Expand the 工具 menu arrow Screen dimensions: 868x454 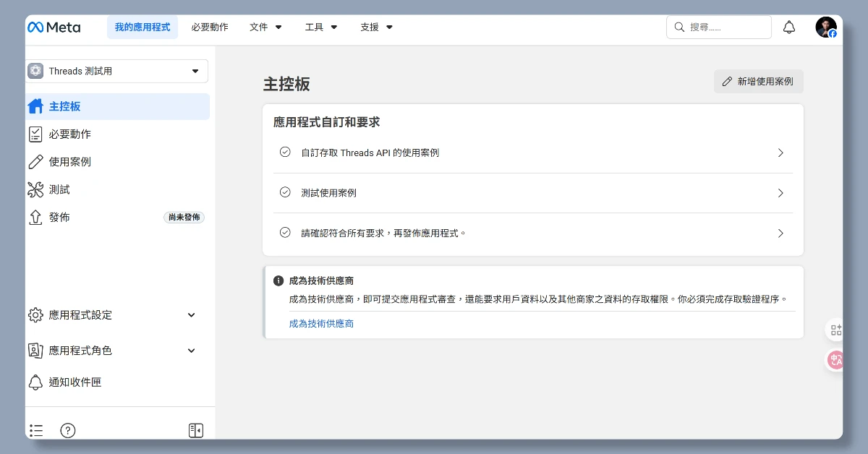(x=334, y=27)
